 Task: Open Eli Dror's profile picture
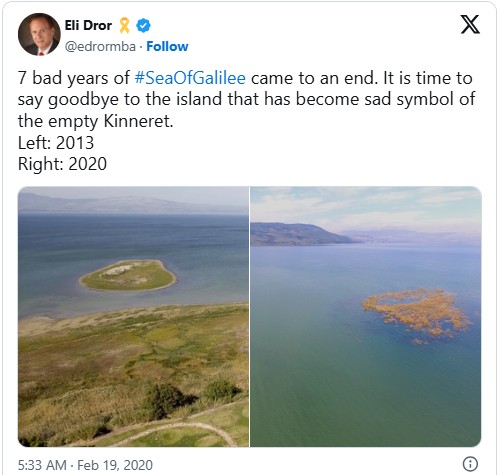coord(39,34)
